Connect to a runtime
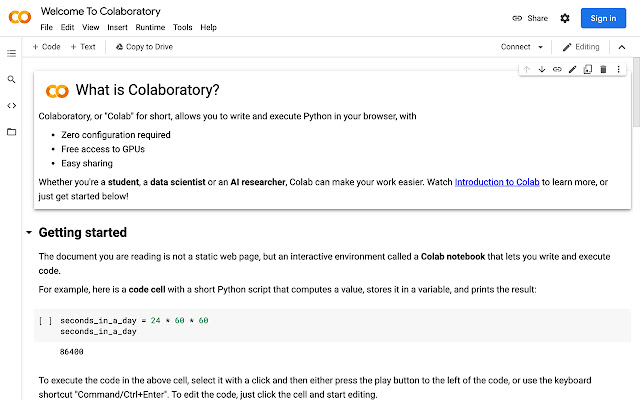Screen dimensions: 640x400 click(516, 47)
